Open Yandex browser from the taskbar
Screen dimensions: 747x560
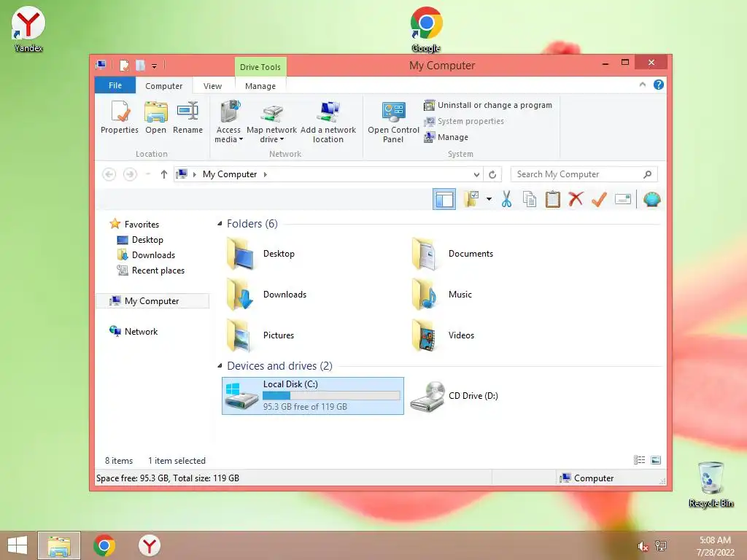149,545
